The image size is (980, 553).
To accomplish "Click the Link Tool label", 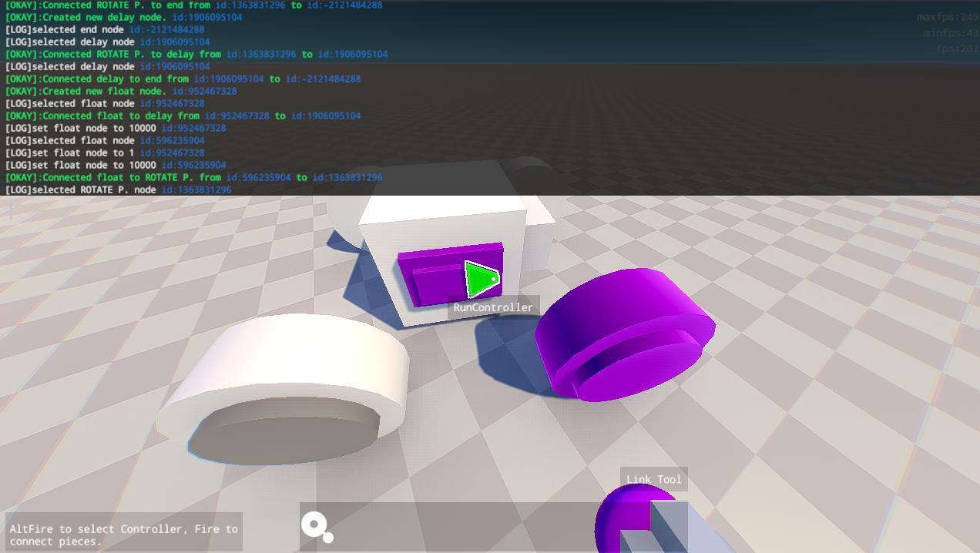I will click(653, 479).
